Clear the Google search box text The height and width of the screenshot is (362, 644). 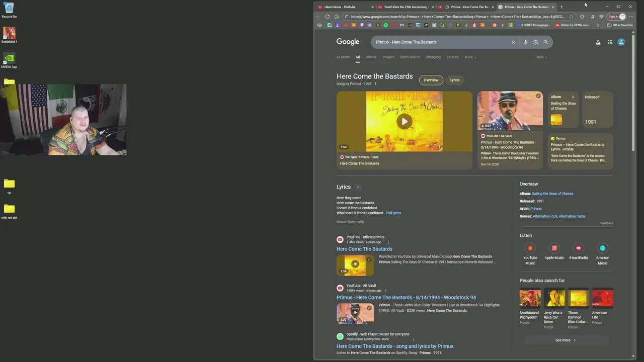click(x=513, y=42)
